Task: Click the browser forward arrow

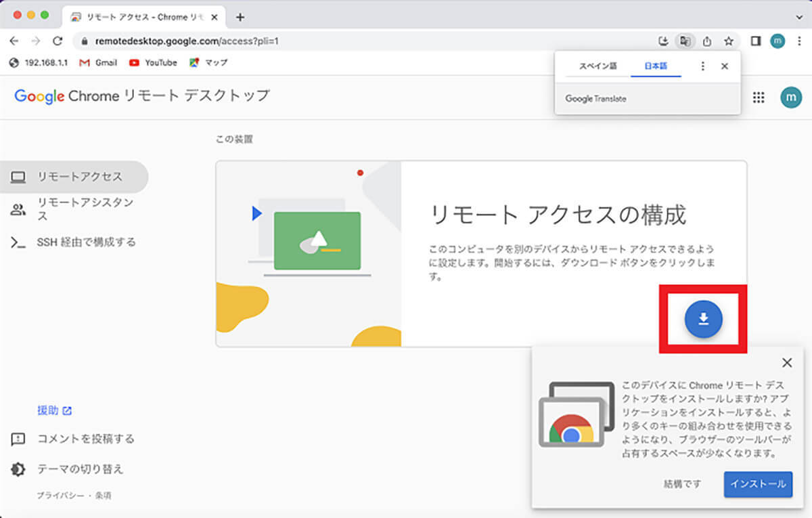Action: click(36, 41)
